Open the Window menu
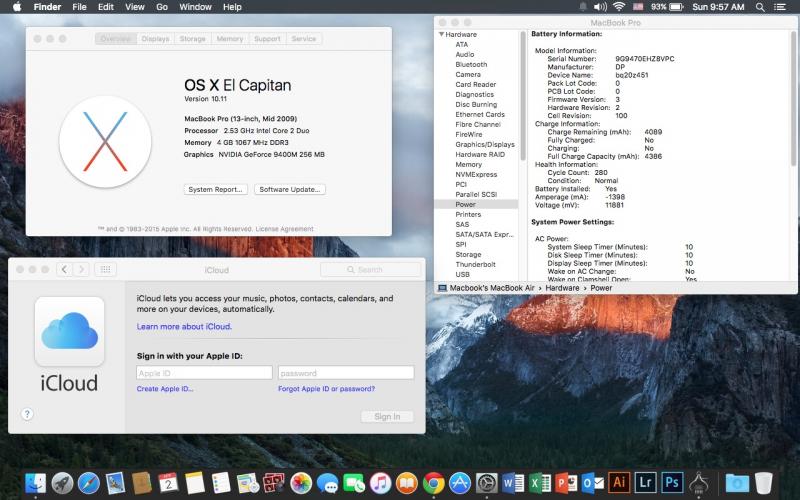The width and height of the screenshot is (800, 500). (195, 7)
